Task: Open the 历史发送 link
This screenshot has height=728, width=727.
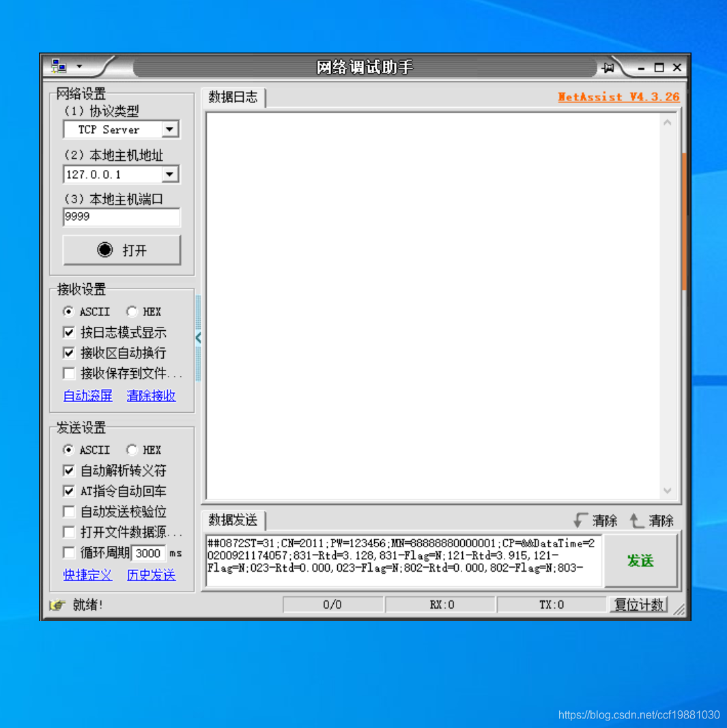Action: tap(152, 574)
